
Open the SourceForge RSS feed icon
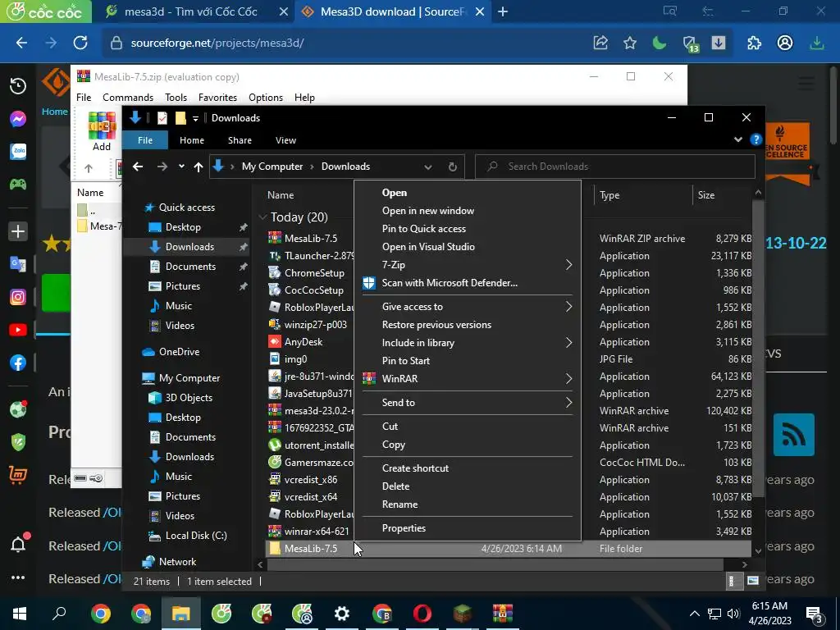tap(794, 435)
